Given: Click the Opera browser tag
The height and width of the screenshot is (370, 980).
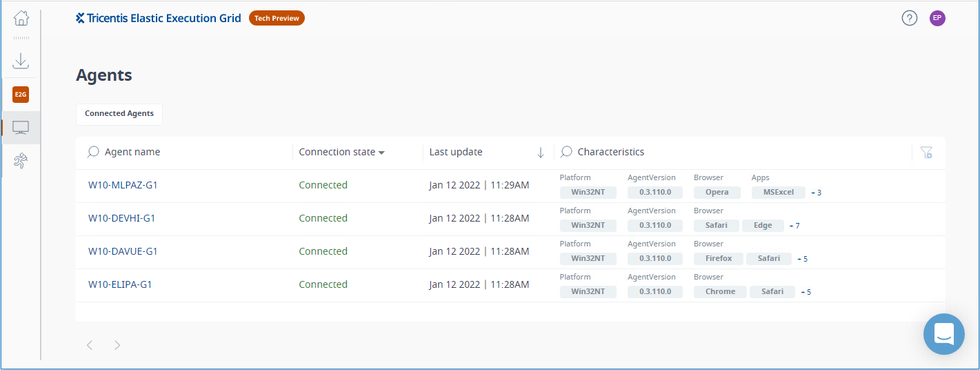Looking at the screenshot, I should (717, 193).
